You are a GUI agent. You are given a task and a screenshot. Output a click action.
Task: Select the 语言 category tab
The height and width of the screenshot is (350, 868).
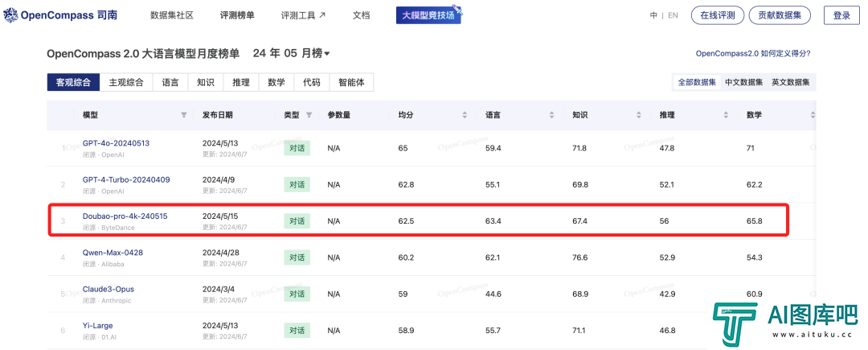pyautogui.click(x=170, y=83)
